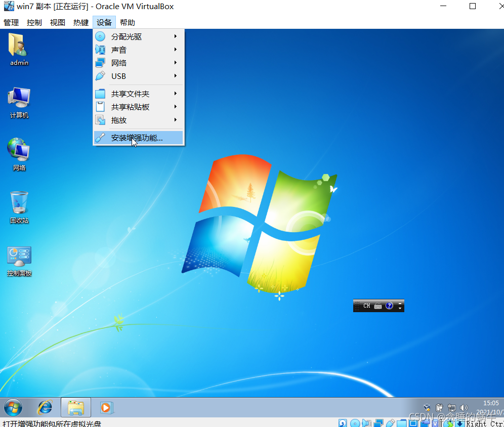This screenshot has width=504, height=427.
Task: Open the 管理 menu in the menu bar
Action: click(11, 22)
